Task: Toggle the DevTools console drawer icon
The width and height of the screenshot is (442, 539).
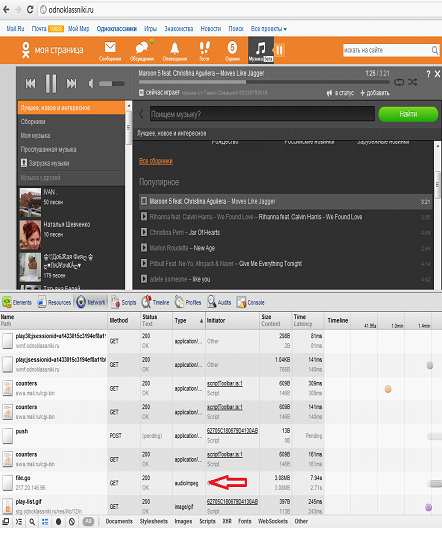Action: coord(19,522)
